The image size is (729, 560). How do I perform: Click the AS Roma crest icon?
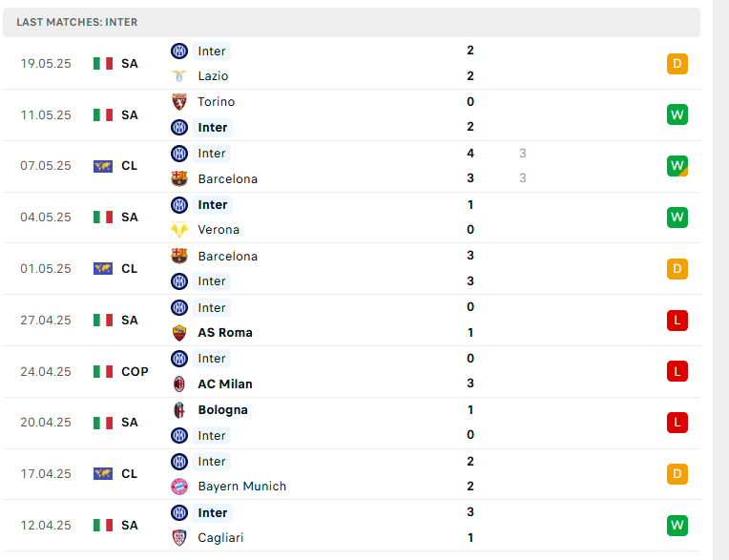[x=179, y=333]
